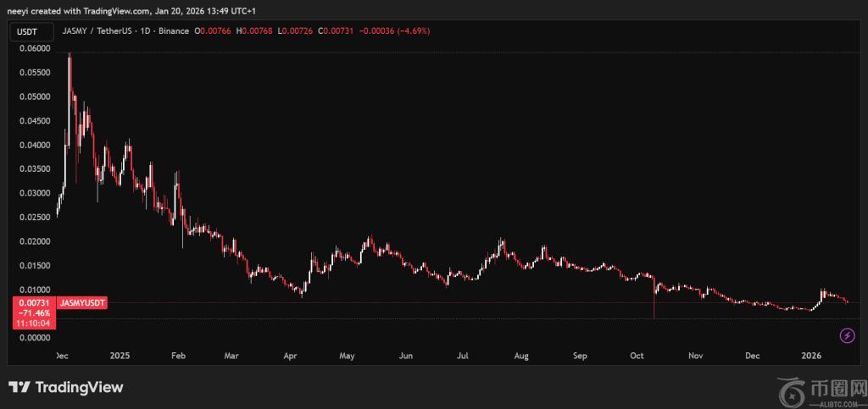Click the purple lightning bolt icon
The image size is (868, 409).
point(847,336)
